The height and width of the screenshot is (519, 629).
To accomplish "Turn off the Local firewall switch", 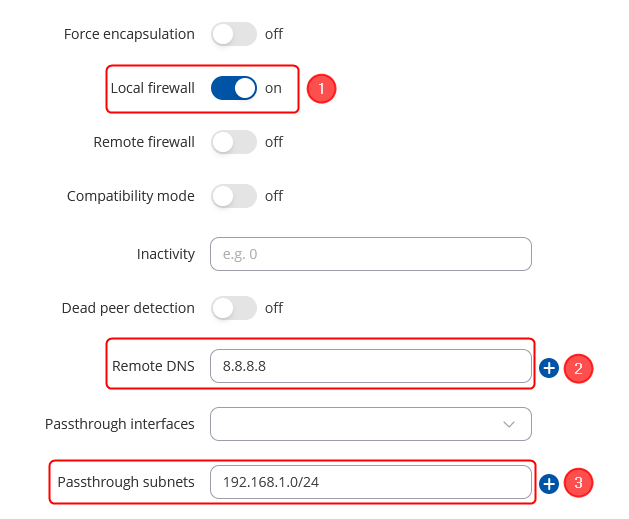I will [235, 88].
